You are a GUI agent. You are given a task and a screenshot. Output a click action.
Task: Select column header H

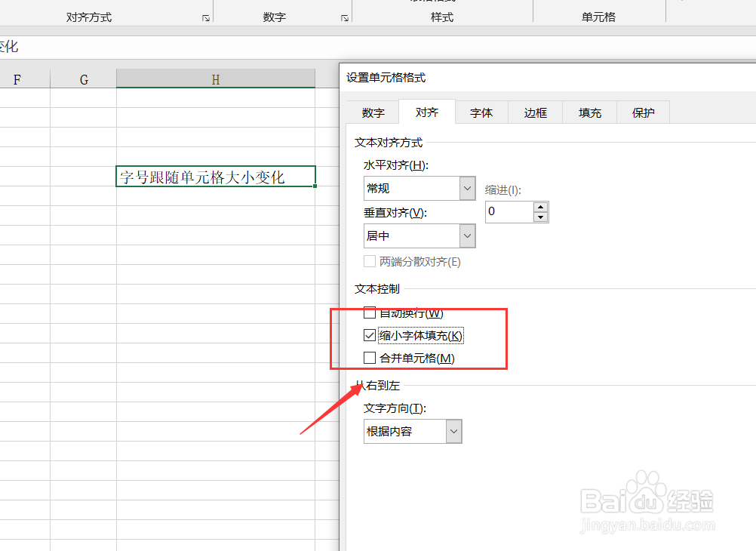[215, 78]
